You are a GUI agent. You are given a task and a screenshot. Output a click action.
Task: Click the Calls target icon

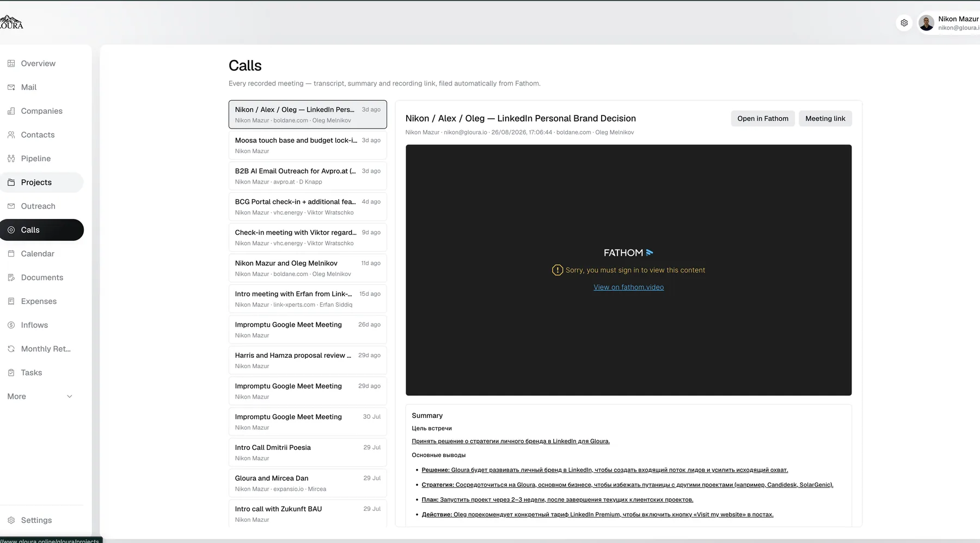(11, 230)
